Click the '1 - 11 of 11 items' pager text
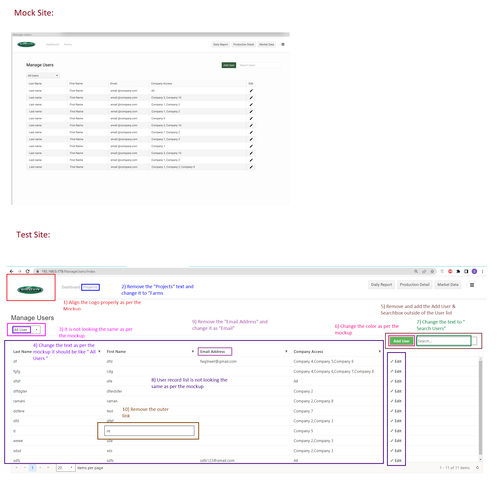 (454, 468)
